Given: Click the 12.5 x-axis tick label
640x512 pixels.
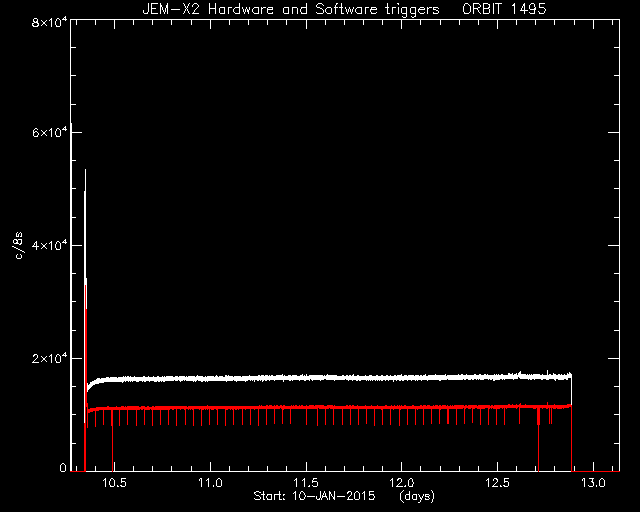Looking at the screenshot, I should 497,483.
